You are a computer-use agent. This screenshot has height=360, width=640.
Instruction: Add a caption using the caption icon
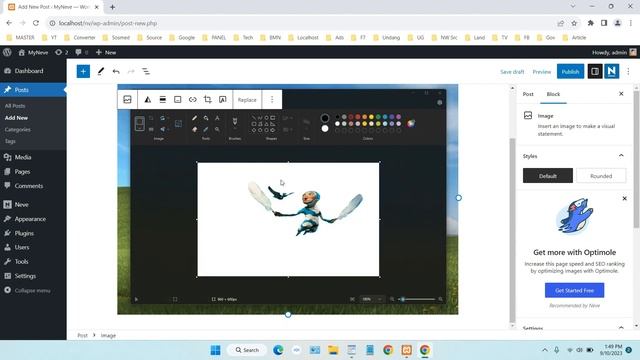click(178, 100)
